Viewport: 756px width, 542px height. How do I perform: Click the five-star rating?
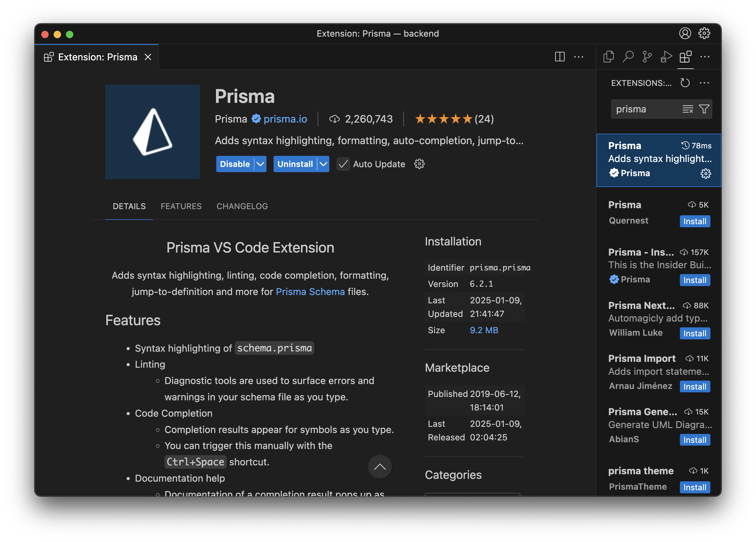[x=443, y=119]
